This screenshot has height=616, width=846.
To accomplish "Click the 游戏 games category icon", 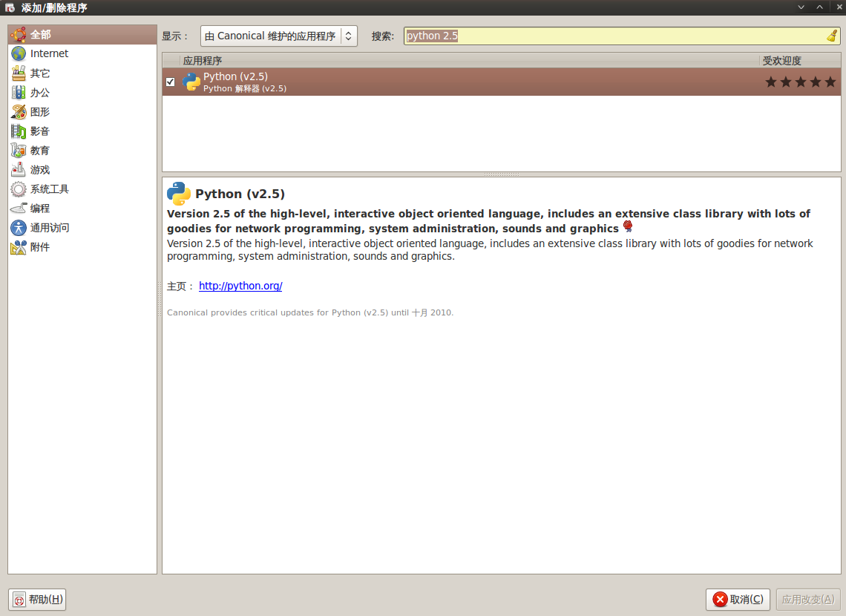I will pyautogui.click(x=19, y=170).
